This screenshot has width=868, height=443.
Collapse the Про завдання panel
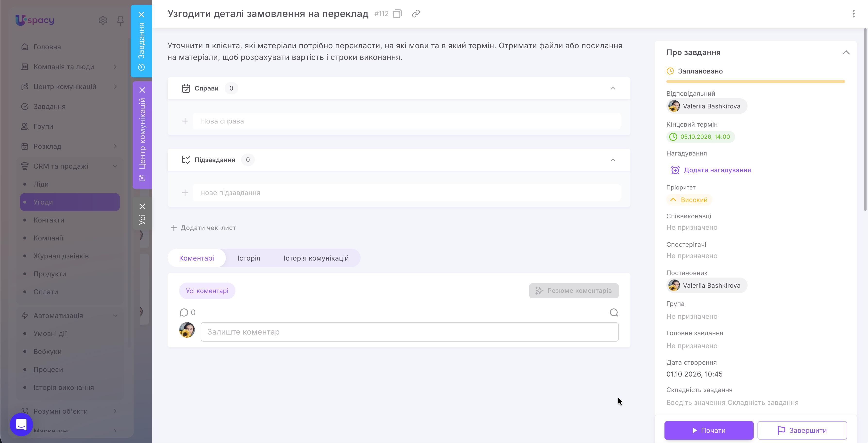pyautogui.click(x=846, y=52)
